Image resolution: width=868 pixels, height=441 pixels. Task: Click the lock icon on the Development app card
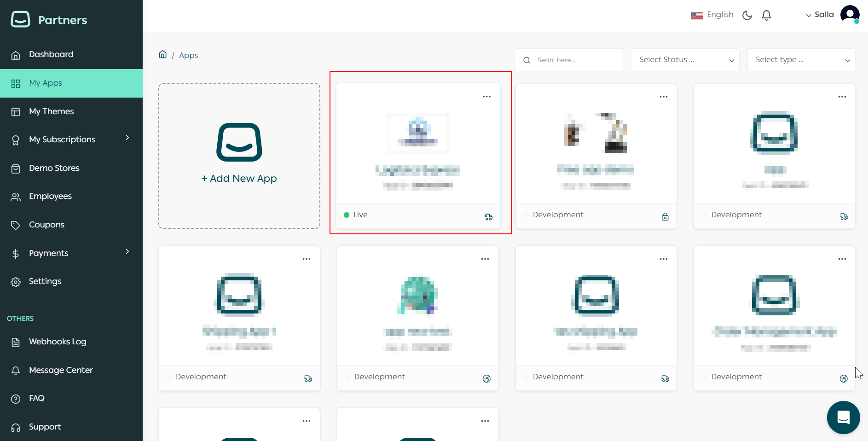point(665,216)
